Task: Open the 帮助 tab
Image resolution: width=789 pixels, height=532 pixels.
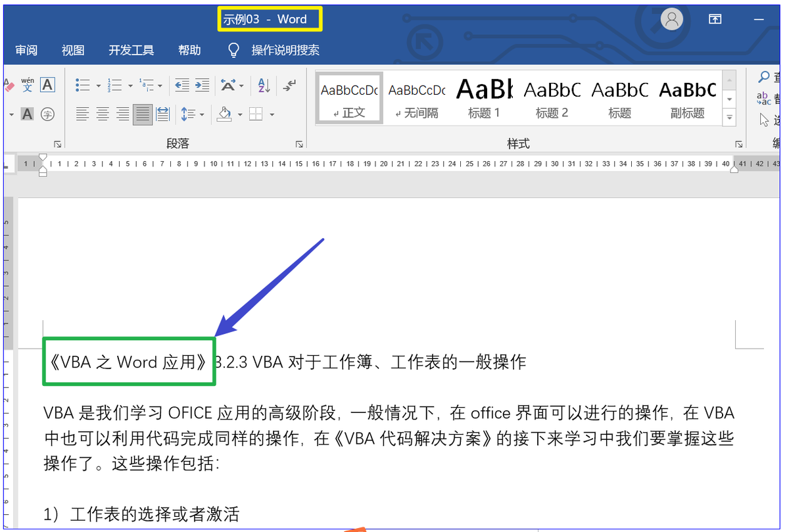Action: [189, 50]
